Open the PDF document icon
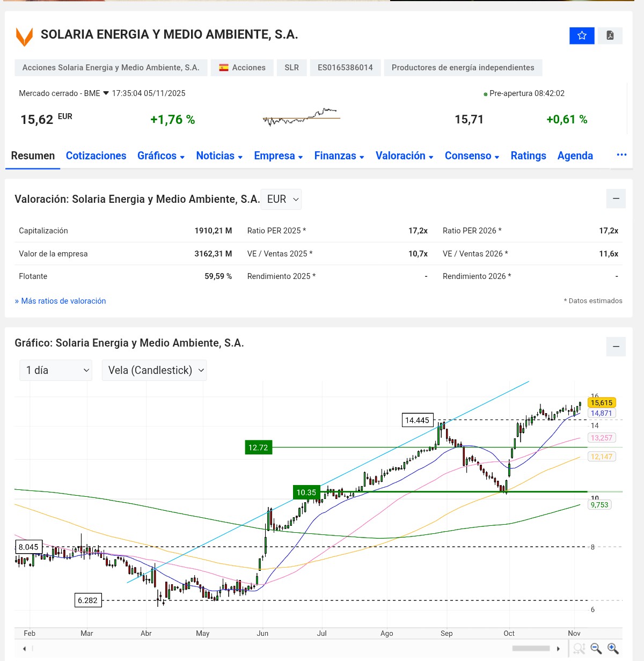The image size is (644, 661). coord(610,36)
